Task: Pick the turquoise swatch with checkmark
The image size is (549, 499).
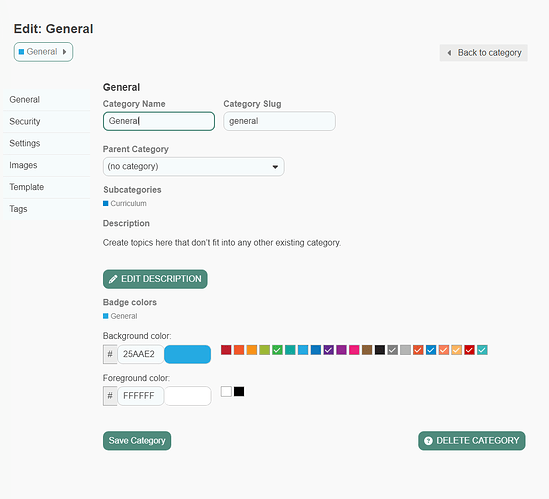Action: pyautogui.click(x=482, y=350)
